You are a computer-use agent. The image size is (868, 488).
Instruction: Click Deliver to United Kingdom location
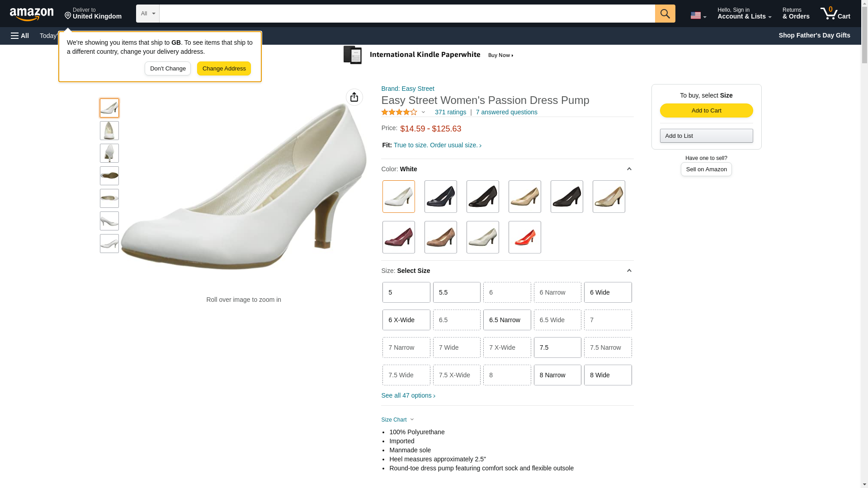(x=93, y=14)
